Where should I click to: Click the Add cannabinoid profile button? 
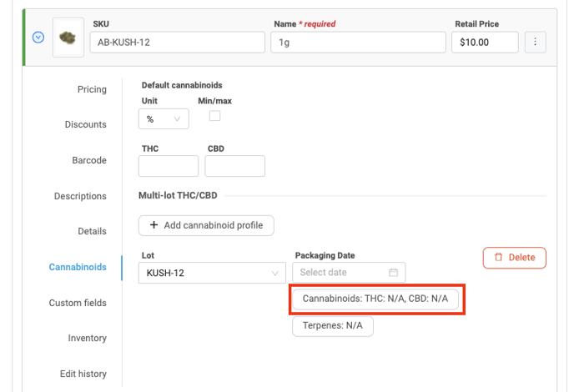pyautogui.click(x=206, y=225)
